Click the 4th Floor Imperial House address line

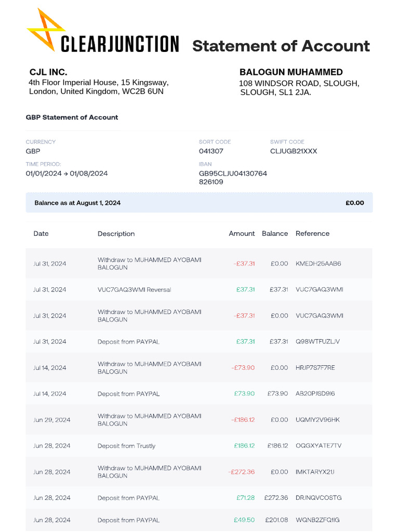point(98,83)
